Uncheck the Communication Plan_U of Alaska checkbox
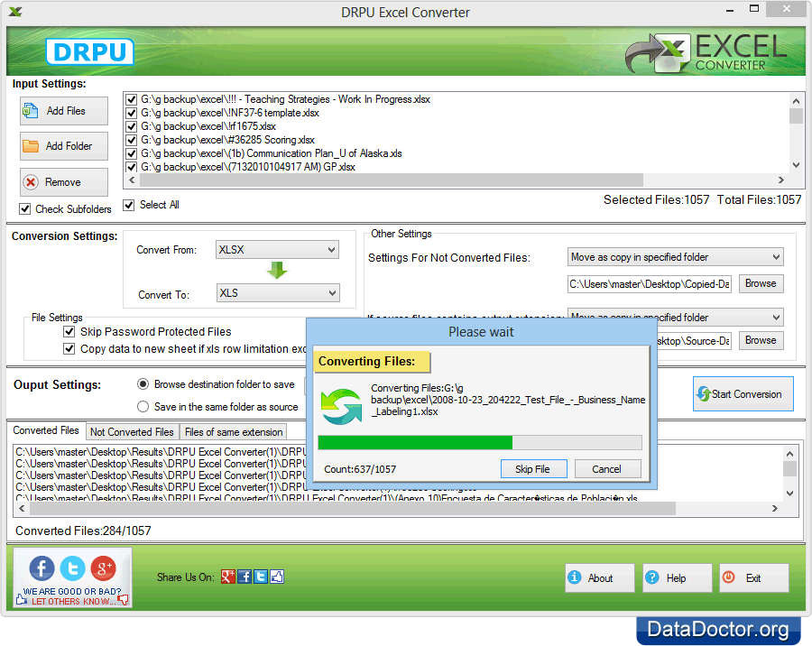Image resolution: width=812 pixels, height=646 pixels. click(132, 153)
